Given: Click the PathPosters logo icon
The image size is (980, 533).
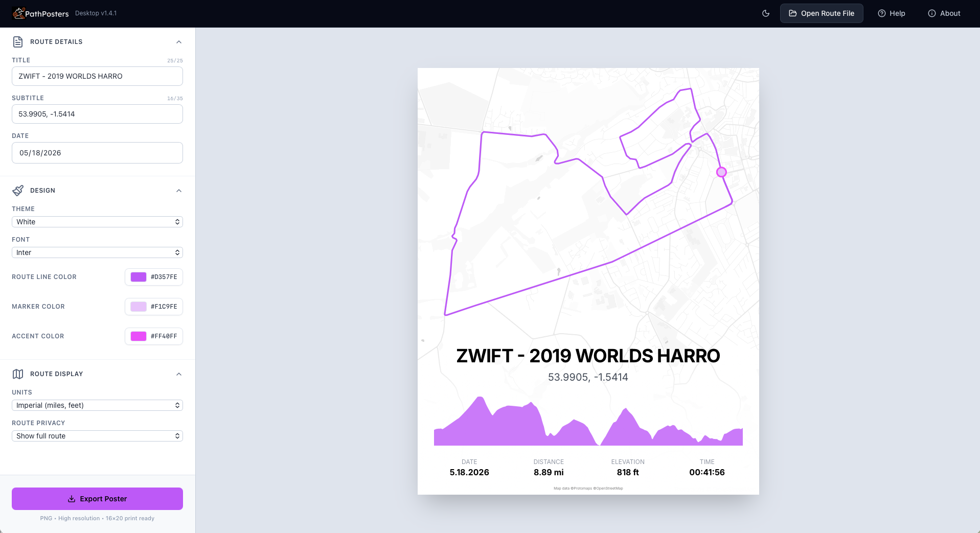Looking at the screenshot, I should 19,13.
